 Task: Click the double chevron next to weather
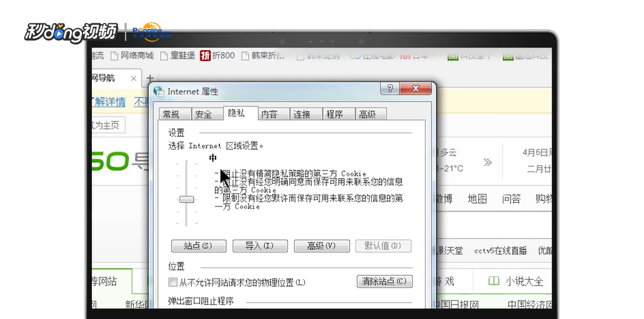click(488, 162)
